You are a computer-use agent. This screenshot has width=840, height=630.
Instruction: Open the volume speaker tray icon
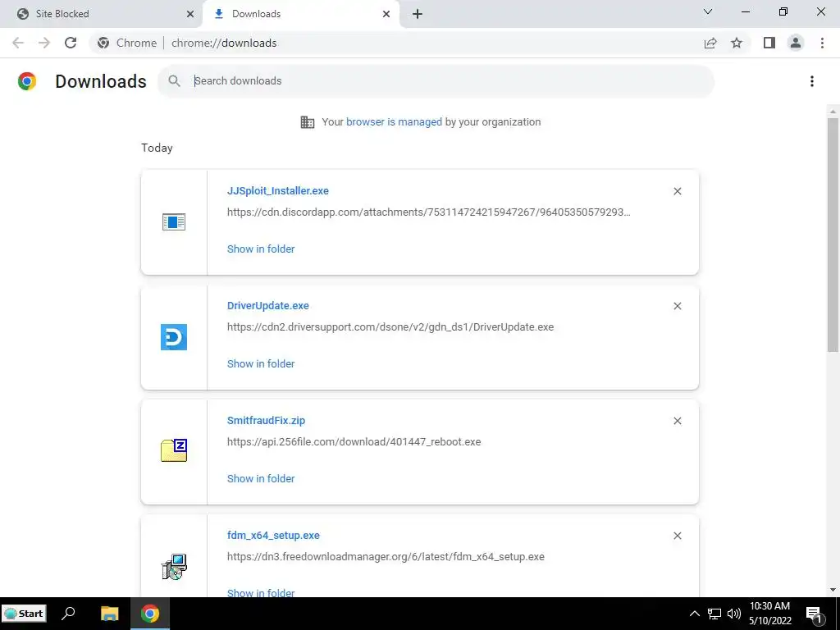pos(734,614)
